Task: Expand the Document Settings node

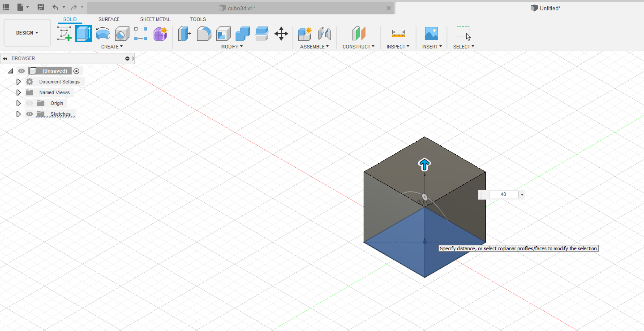Action: [18, 82]
